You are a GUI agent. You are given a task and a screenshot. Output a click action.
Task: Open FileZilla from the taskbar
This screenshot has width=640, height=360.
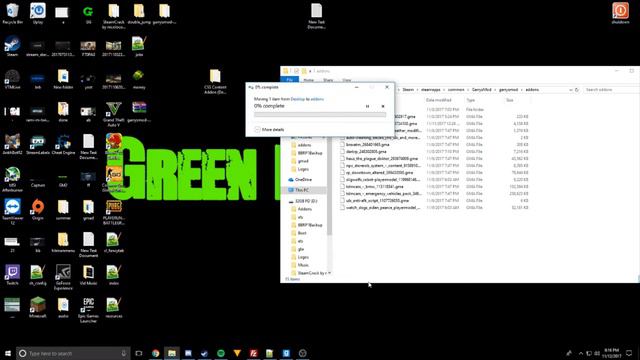[x=253, y=353]
